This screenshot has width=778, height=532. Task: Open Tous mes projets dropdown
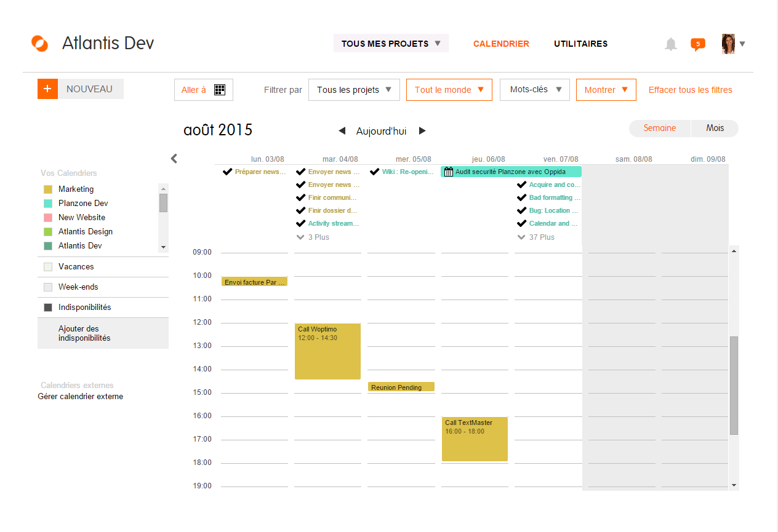[x=391, y=44]
